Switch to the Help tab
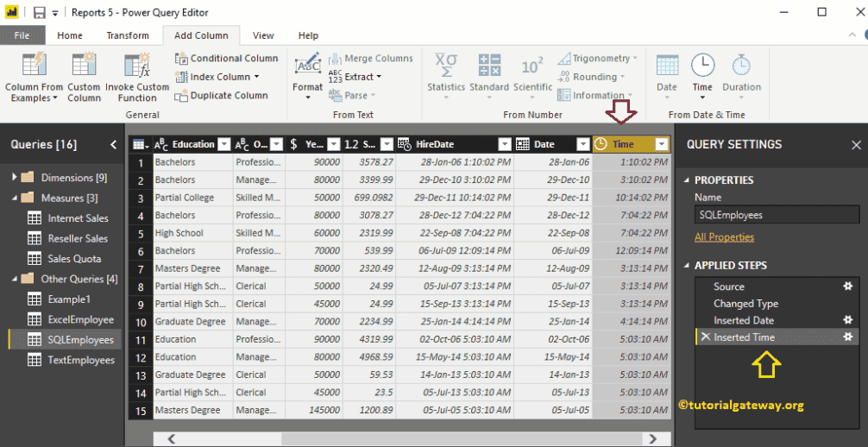This screenshot has width=868, height=447. (x=308, y=35)
